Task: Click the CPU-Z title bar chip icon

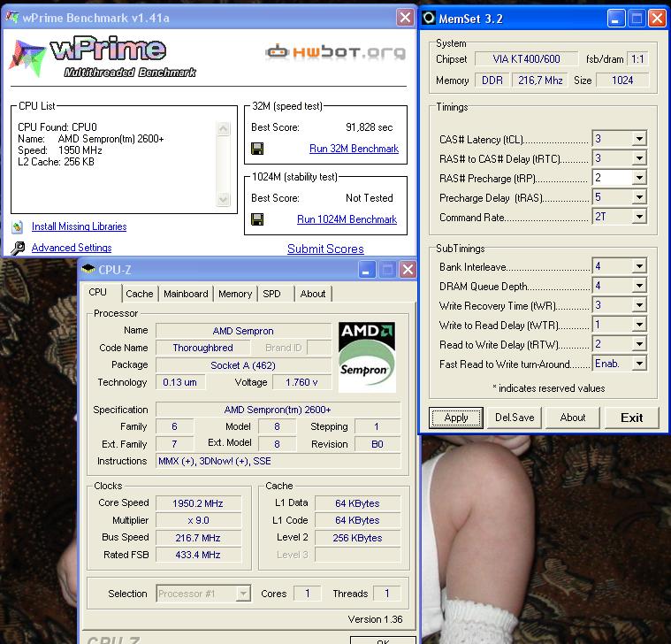Action: 88,269
